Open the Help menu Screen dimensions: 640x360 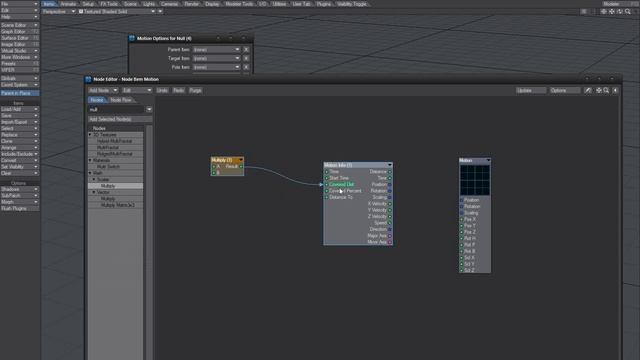tap(19, 17)
